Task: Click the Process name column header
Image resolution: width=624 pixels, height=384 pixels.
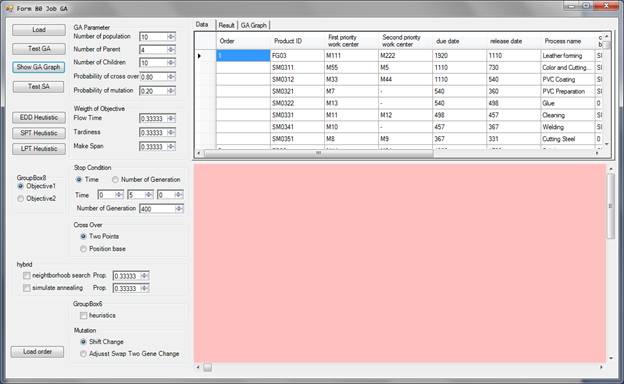Action: coord(568,41)
